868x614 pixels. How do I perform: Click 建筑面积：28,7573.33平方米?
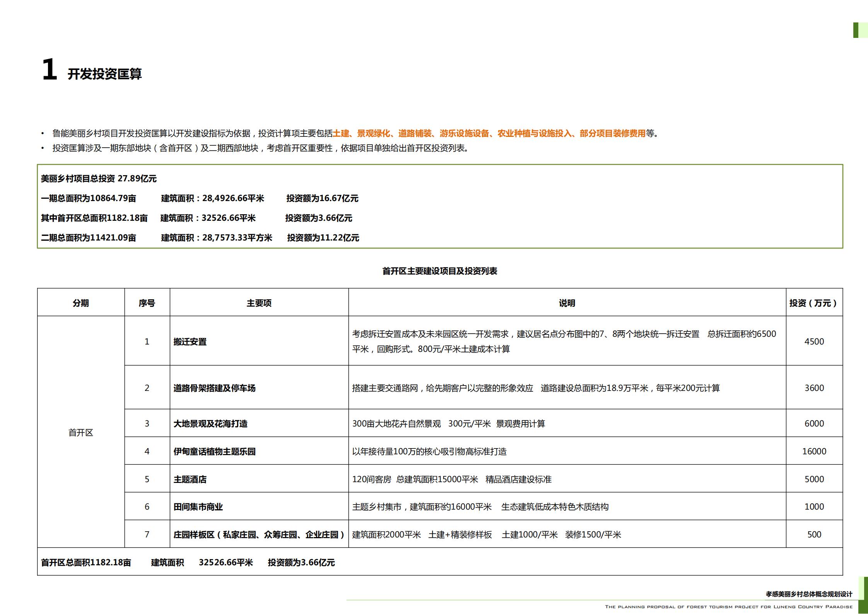pyautogui.click(x=217, y=238)
